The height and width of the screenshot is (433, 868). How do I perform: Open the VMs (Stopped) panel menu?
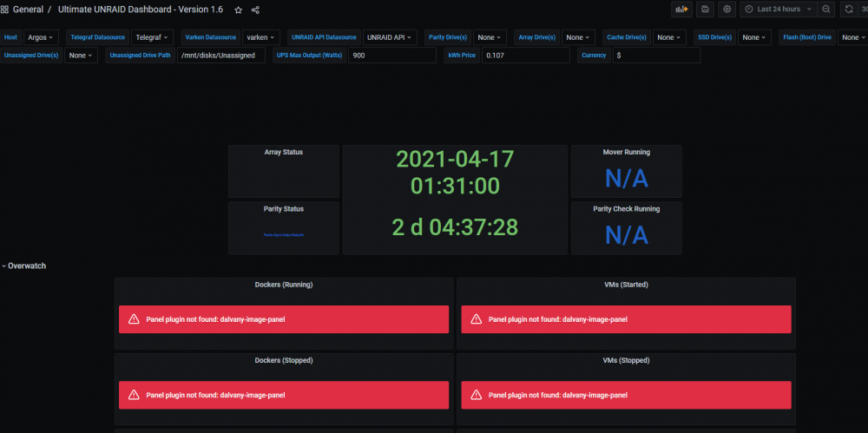pyautogui.click(x=626, y=360)
